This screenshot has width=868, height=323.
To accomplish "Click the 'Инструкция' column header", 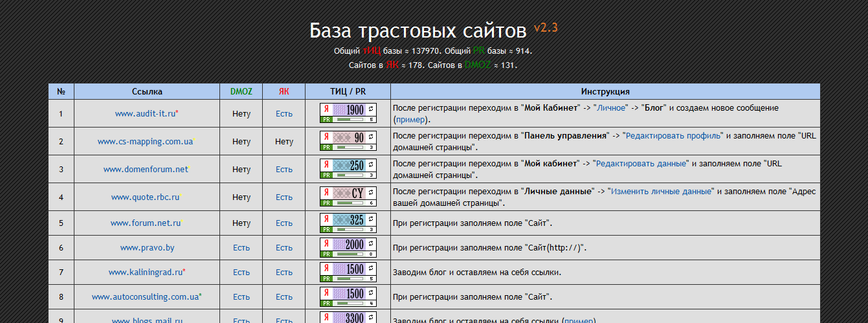I will (605, 92).
